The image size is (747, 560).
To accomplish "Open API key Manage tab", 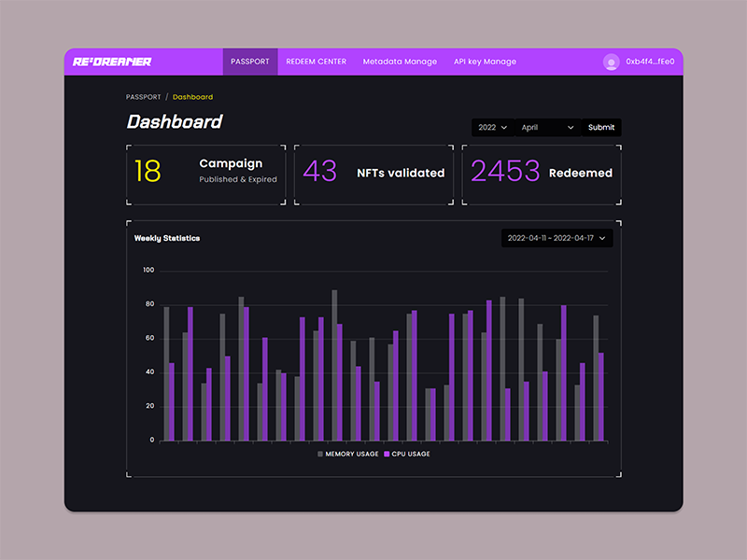I will tap(485, 62).
